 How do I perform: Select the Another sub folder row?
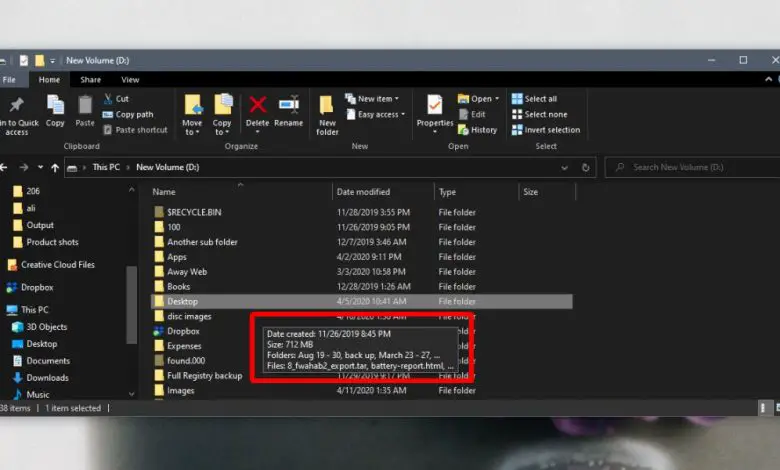362,242
